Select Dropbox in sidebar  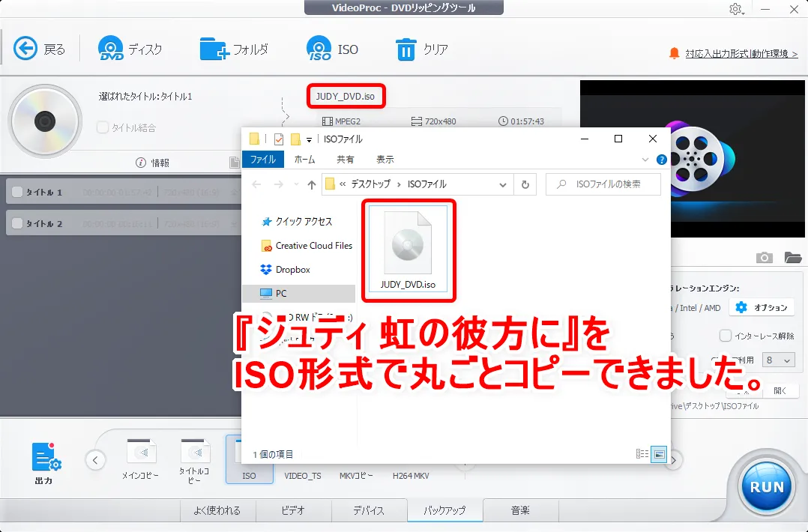tap(286, 269)
